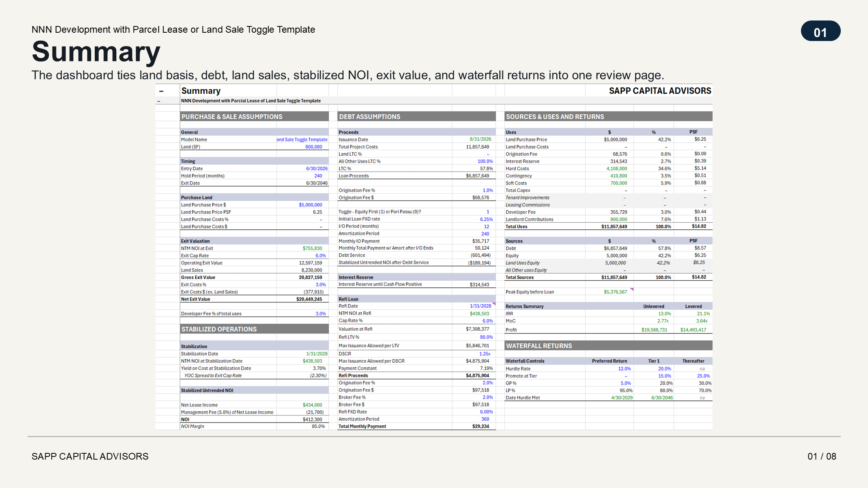Select the Toggle Equity First or Pari Passu value
Viewport: 868px width, 488px height.
click(473, 212)
